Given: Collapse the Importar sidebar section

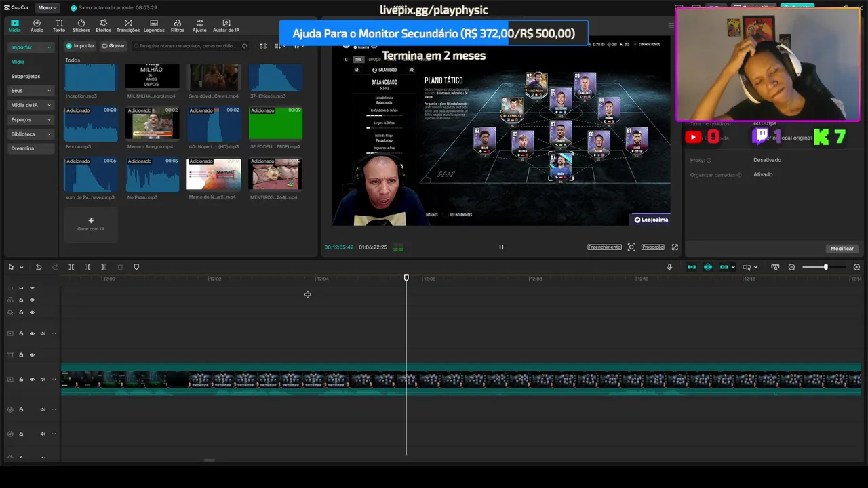Looking at the screenshot, I should (49, 47).
